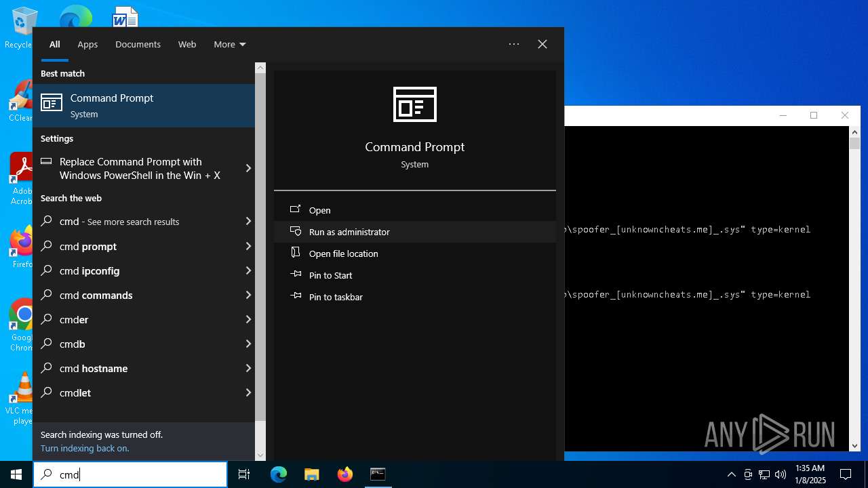868x488 pixels.
Task: Expand the 'cmd - See more search results' arrow
Action: 248,222
